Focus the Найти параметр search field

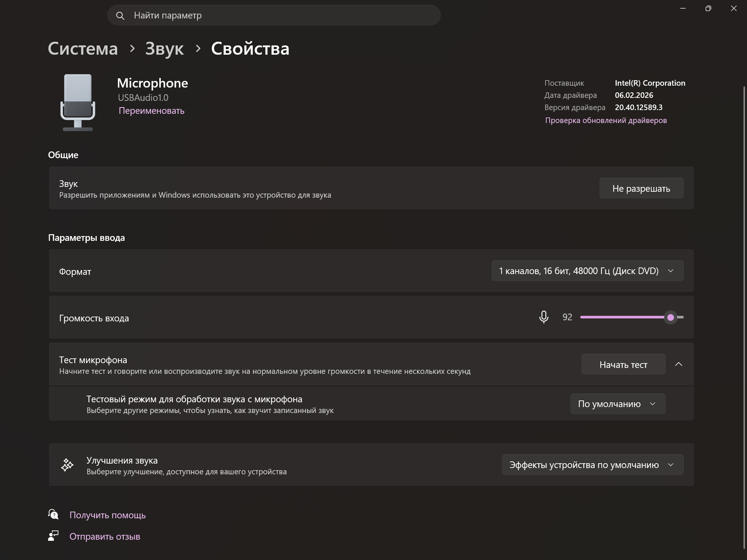[x=274, y=16]
